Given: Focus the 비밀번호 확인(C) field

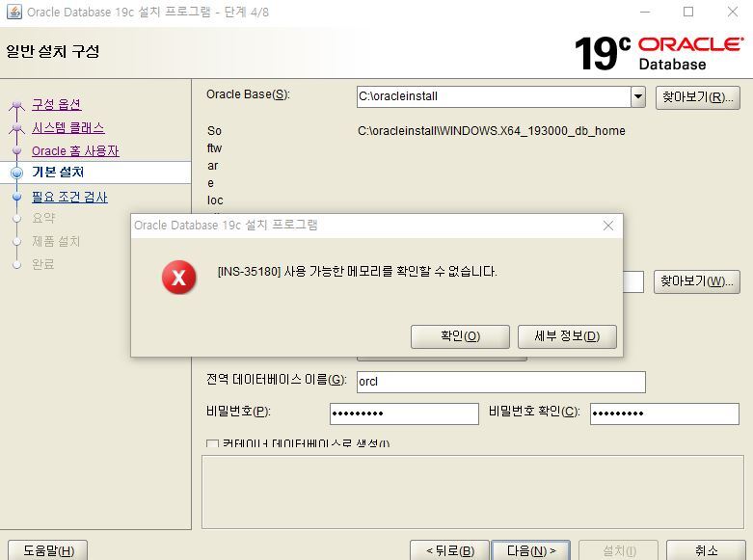Looking at the screenshot, I should 664,413.
